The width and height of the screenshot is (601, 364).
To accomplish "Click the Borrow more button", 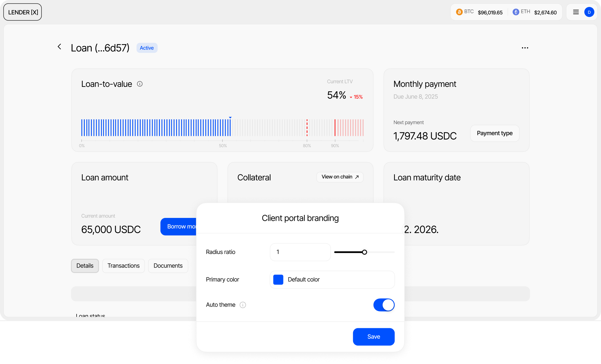I will (x=178, y=226).
